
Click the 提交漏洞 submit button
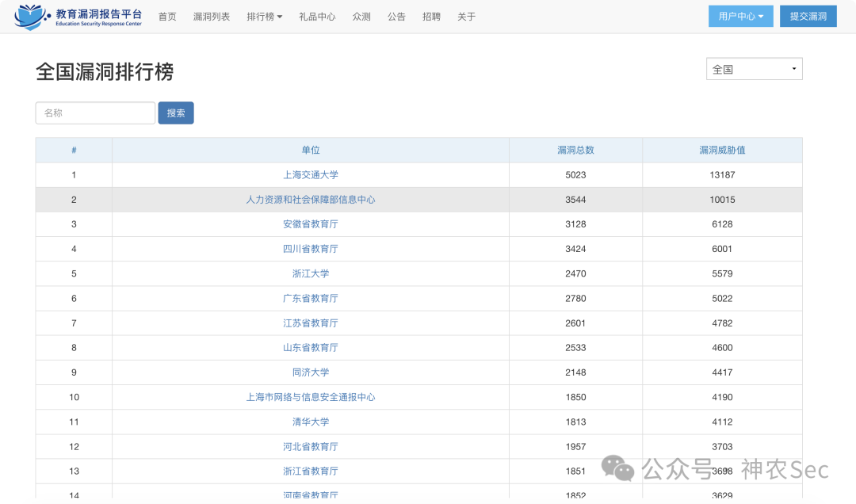tap(808, 16)
